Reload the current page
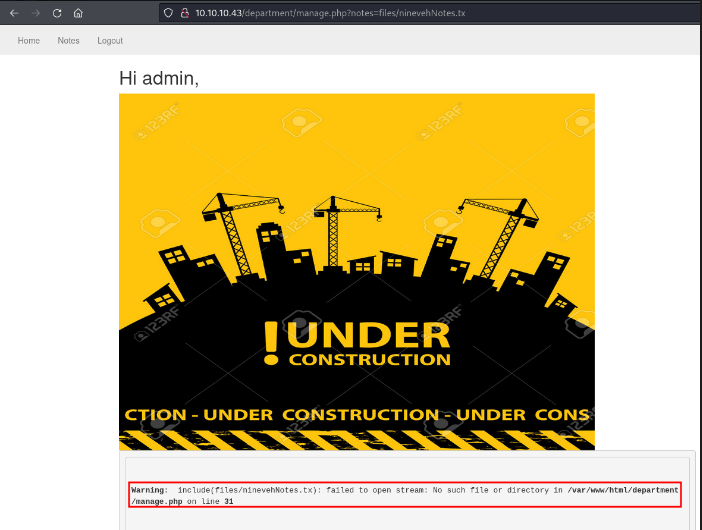This screenshot has width=702, height=530. click(56, 13)
